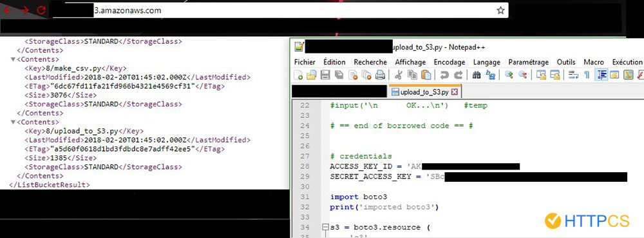Click the import boto3 line
Image resolution: width=644 pixels, height=238 pixels.
[359, 197]
